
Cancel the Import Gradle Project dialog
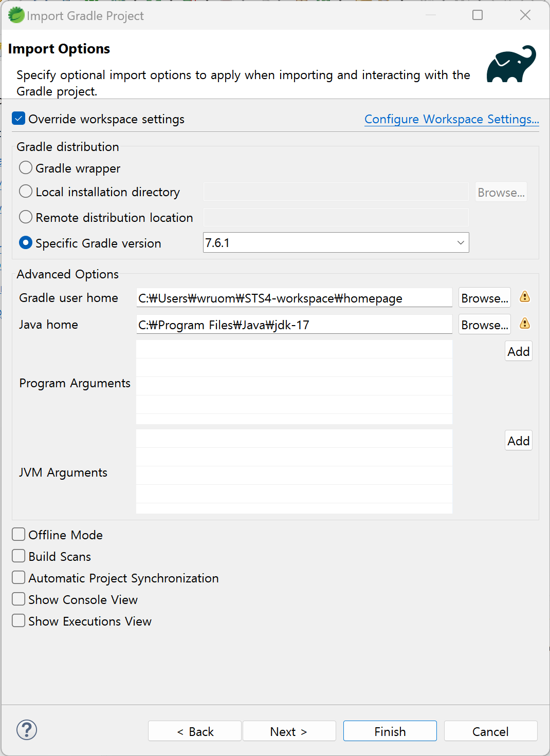click(x=490, y=731)
